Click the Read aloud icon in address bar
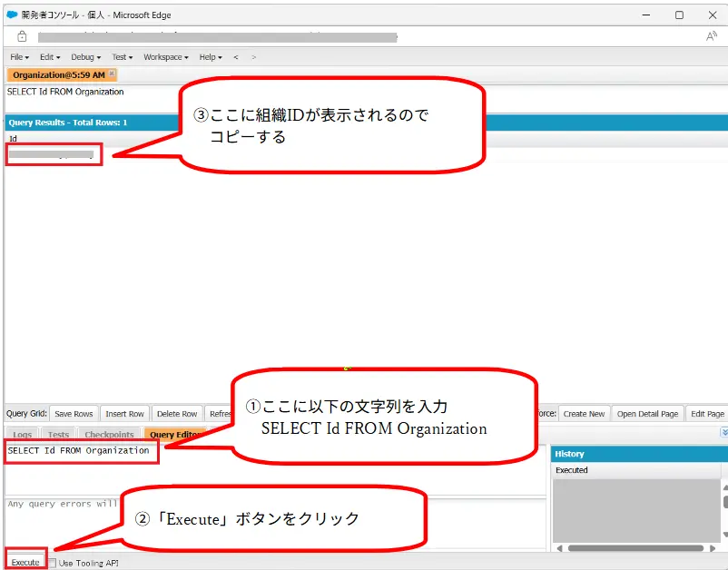 [x=711, y=36]
